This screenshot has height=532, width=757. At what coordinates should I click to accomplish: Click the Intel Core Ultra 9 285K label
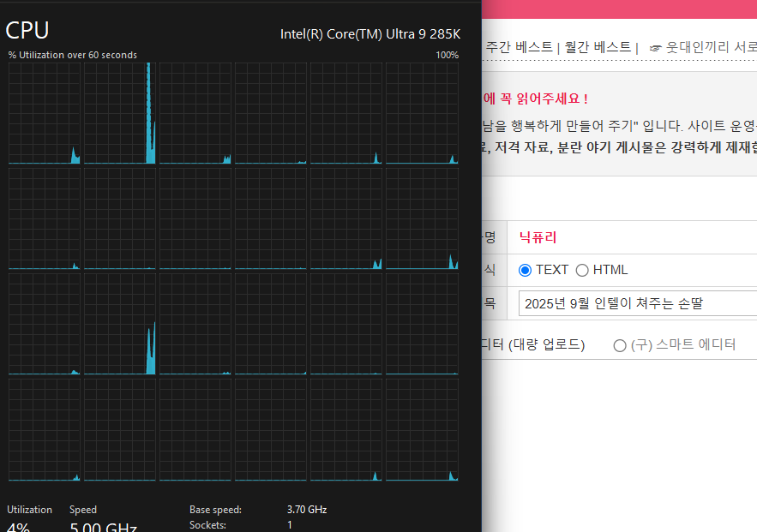click(x=370, y=34)
